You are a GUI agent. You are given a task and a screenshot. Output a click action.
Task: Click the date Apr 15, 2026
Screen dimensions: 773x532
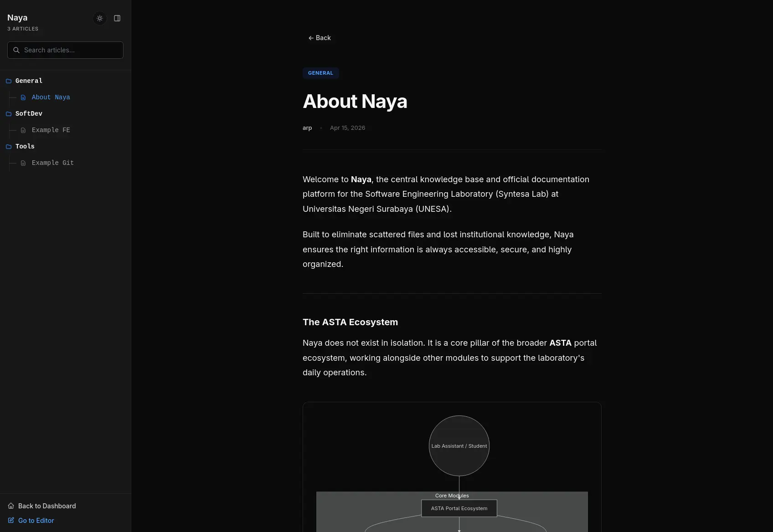pos(347,128)
